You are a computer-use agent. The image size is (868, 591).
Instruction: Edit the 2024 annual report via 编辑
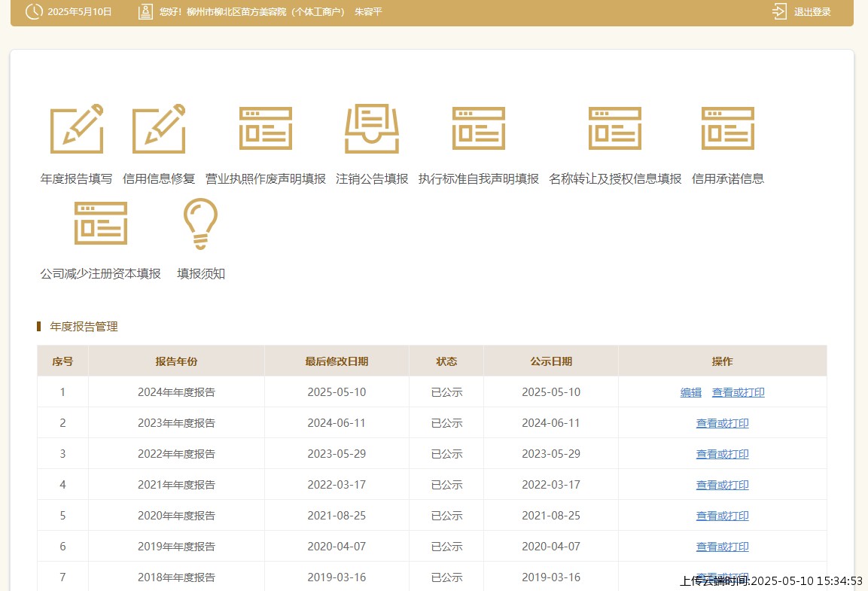[x=691, y=392]
